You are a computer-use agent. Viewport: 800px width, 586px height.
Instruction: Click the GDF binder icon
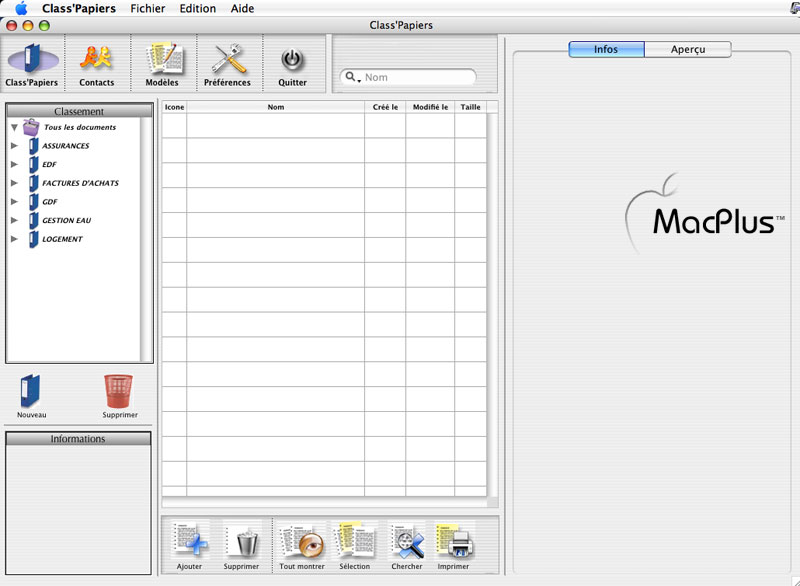(x=34, y=201)
